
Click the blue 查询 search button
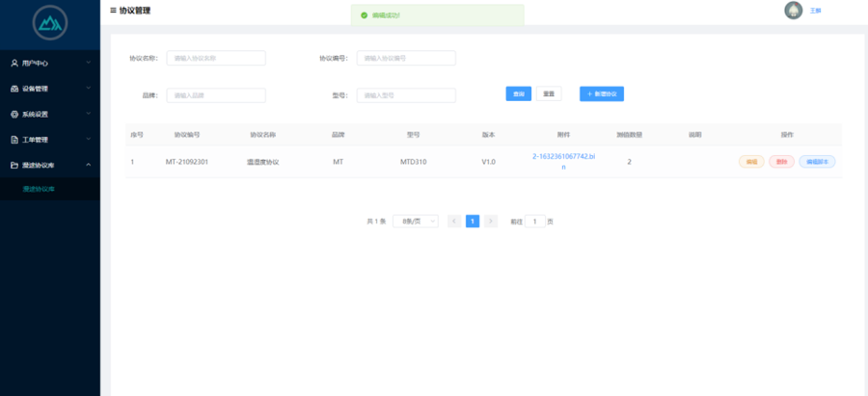point(519,93)
